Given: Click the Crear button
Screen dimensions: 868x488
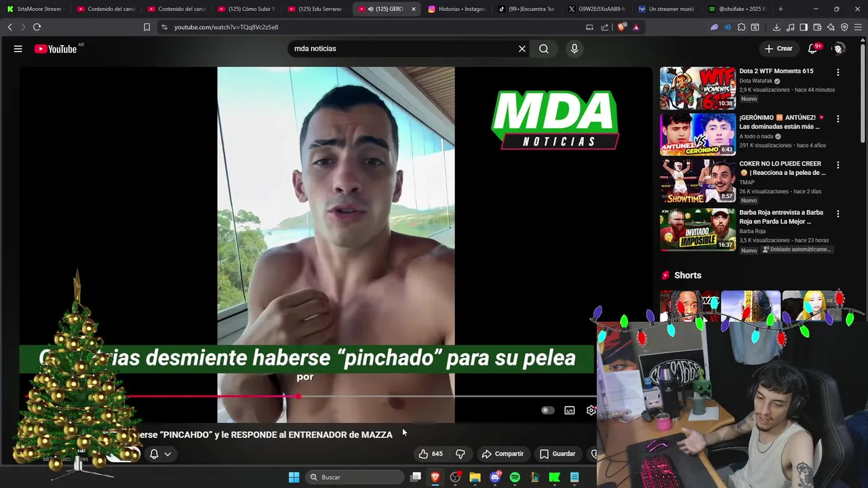Looking at the screenshot, I should point(778,49).
